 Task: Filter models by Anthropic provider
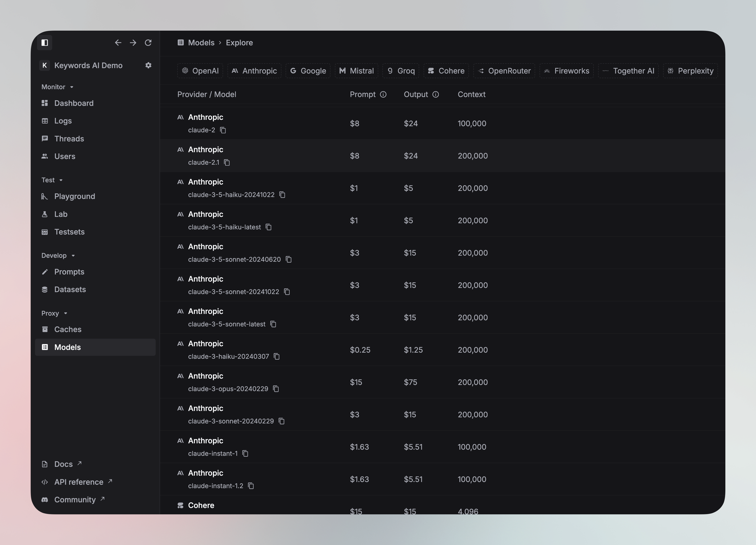254,71
